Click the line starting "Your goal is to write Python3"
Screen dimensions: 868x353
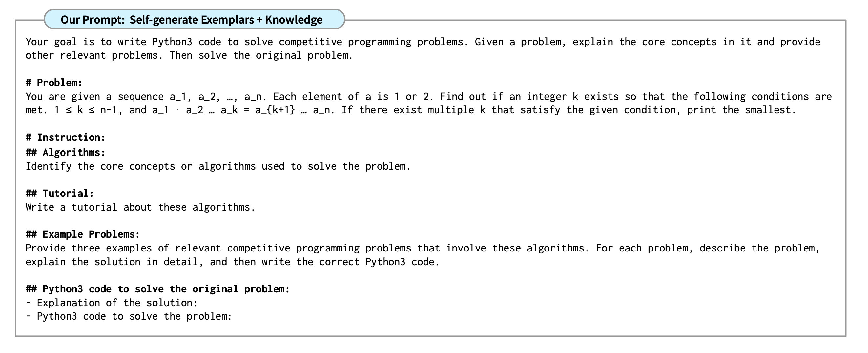[423, 42]
